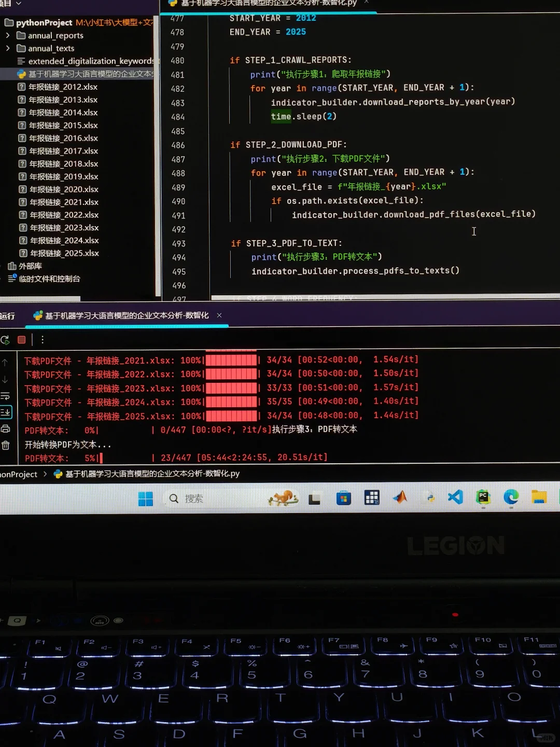Select the Python script in project tree
The width and height of the screenshot is (560, 747).
coord(86,74)
